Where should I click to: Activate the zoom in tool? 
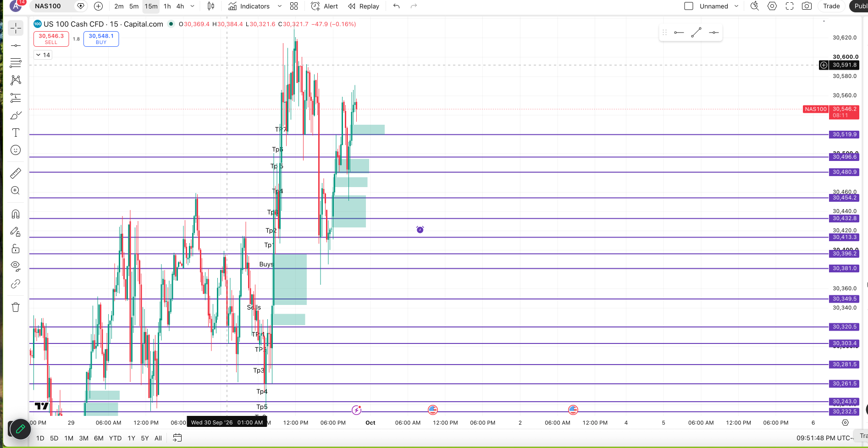(x=16, y=190)
